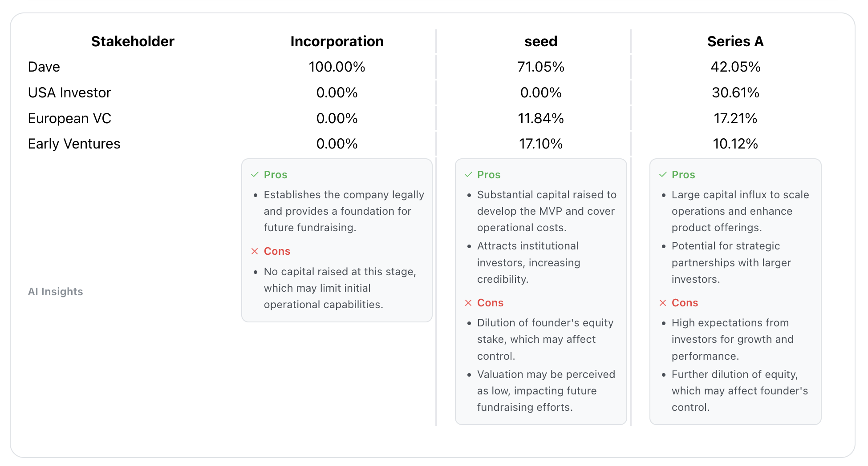Select the Incorporation column header
This screenshot has height=466, width=868.
[x=337, y=41]
